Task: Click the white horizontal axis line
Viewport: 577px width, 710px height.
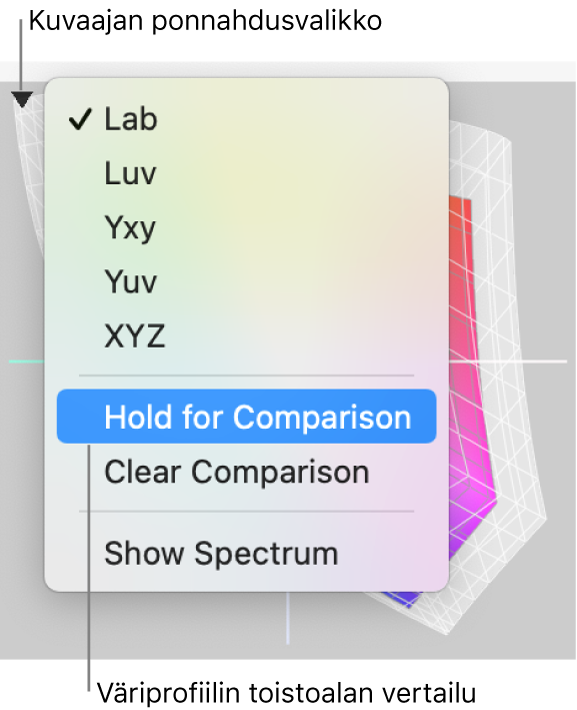Action: 507,361
